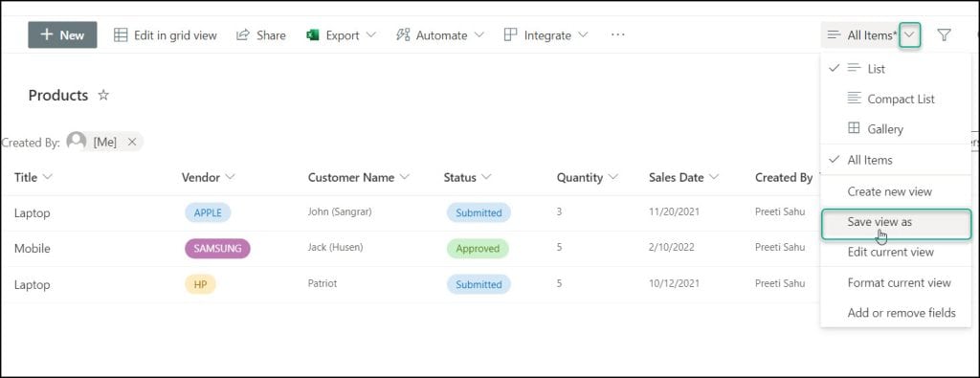980x378 pixels.
Task: Click Add or remove fields
Action: [896, 313]
